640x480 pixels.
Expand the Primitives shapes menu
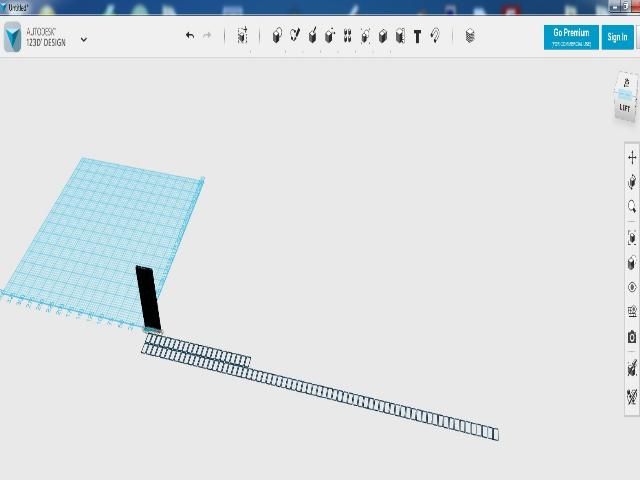tap(277, 36)
